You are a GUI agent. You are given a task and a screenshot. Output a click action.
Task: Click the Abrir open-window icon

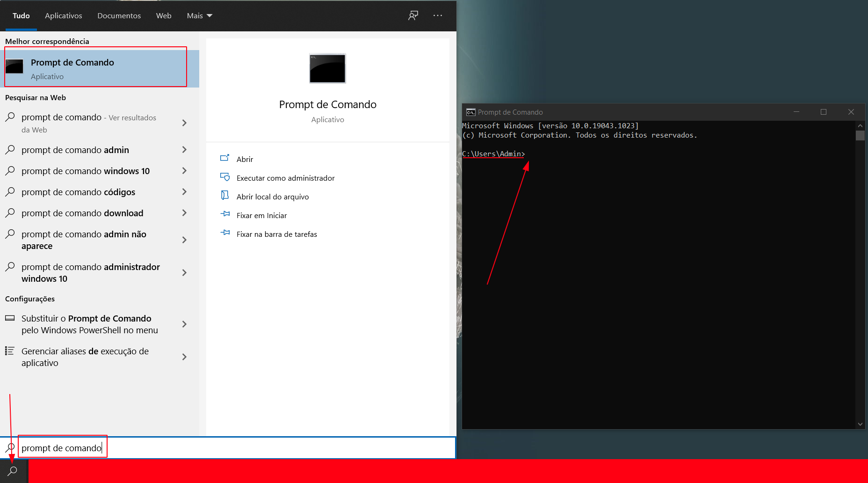tap(225, 158)
